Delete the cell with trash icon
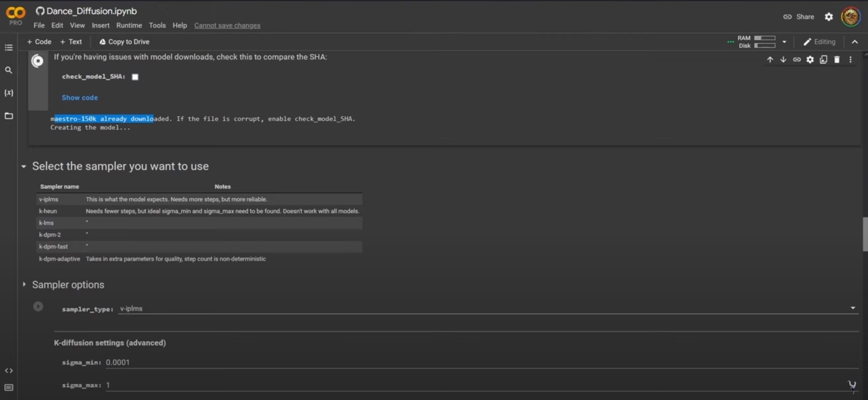868x400 pixels. 837,60
